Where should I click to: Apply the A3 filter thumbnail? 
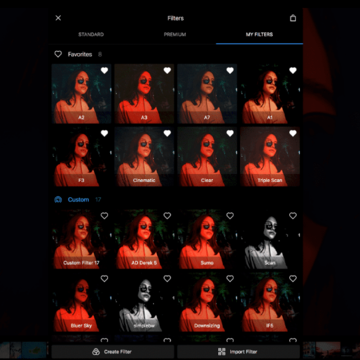pos(144,94)
